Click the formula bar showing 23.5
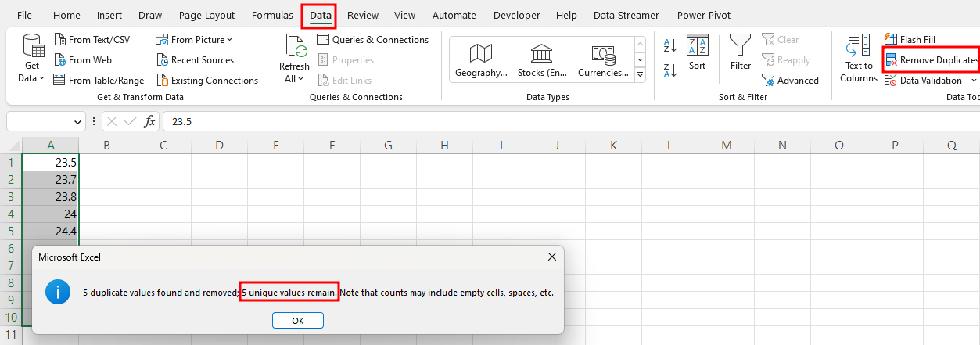980x345 pixels. 571,122
